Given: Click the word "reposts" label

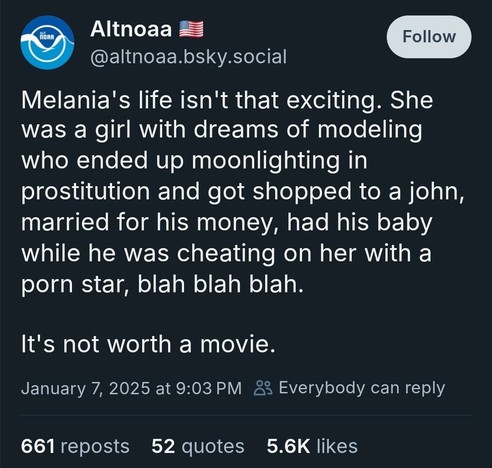Looking at the screenshot, I should [95, 446].
